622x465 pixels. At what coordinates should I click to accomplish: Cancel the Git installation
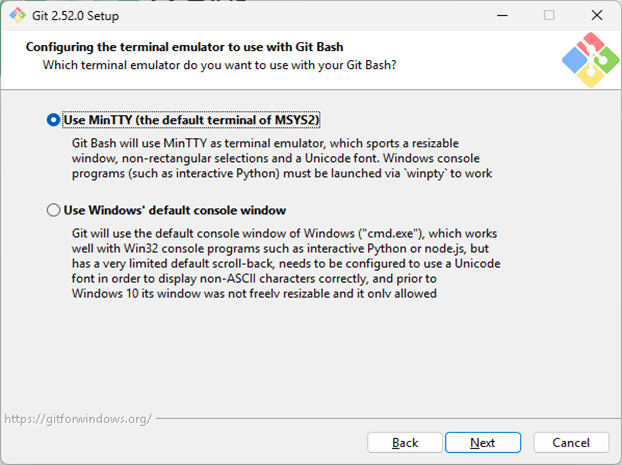tap(571, 442)
